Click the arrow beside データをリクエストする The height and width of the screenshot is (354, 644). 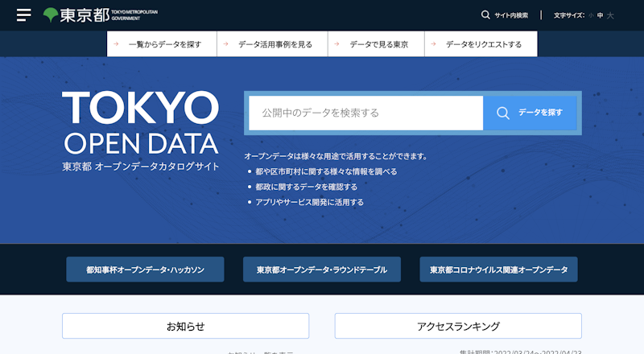[x=435, y=44]
